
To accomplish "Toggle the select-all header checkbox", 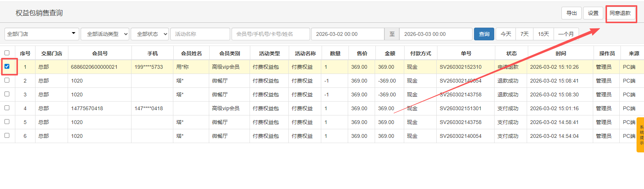I will click(x=7, y=53).
